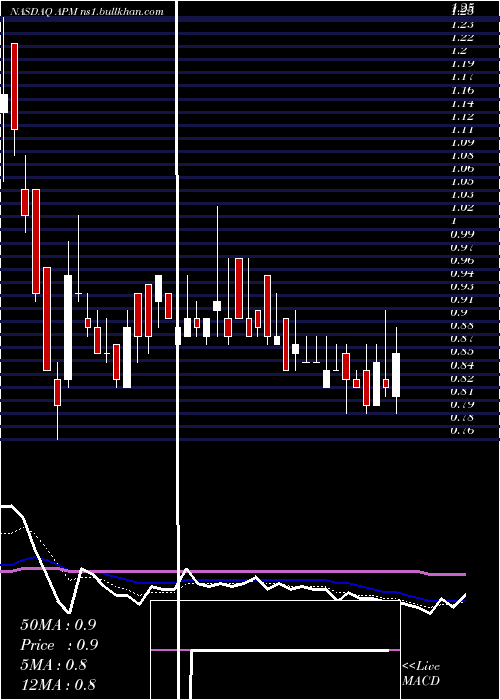The height and width of the screenshot is (700, 500).
Task: Click the '1.16' price axis label
Action: pos(462,90)
